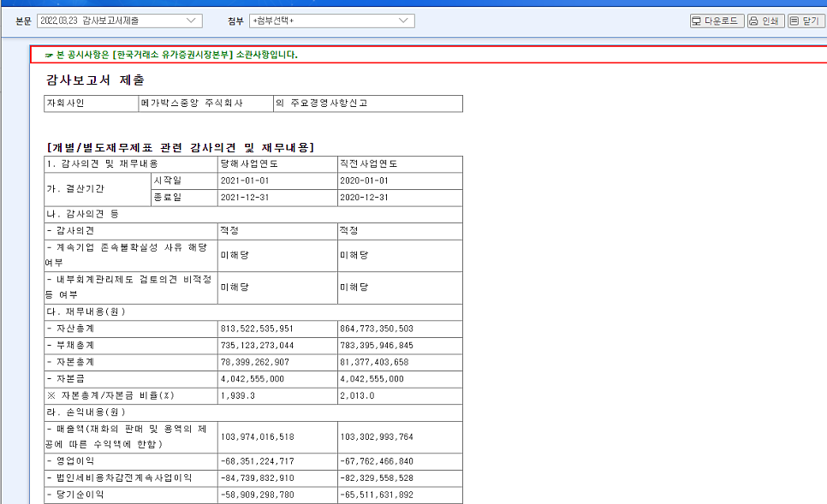The image size is (827, 504).
Task: Click the - 영업이익 row label
Action: click(x=131, y=461)
